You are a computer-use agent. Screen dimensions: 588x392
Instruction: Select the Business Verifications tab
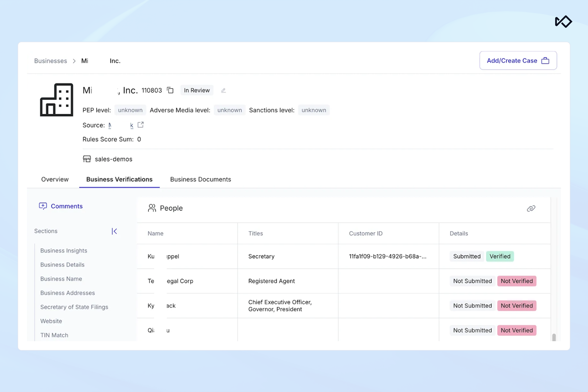point(119,180)
